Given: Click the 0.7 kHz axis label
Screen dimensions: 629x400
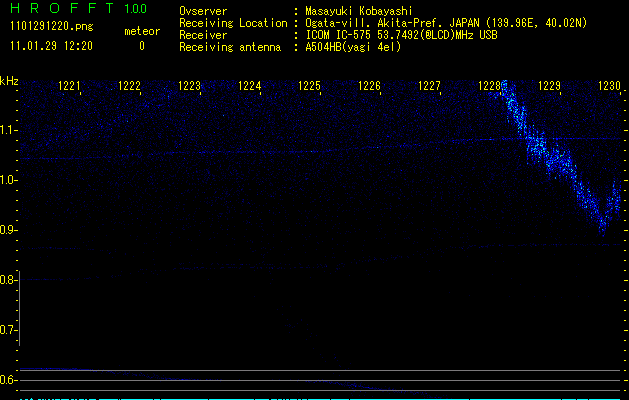Looking at the screenshot, I should point(7,330).
